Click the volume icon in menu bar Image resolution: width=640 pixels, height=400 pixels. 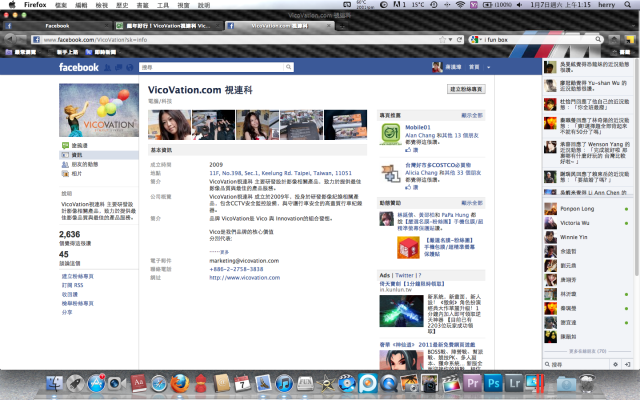(520, 5)
